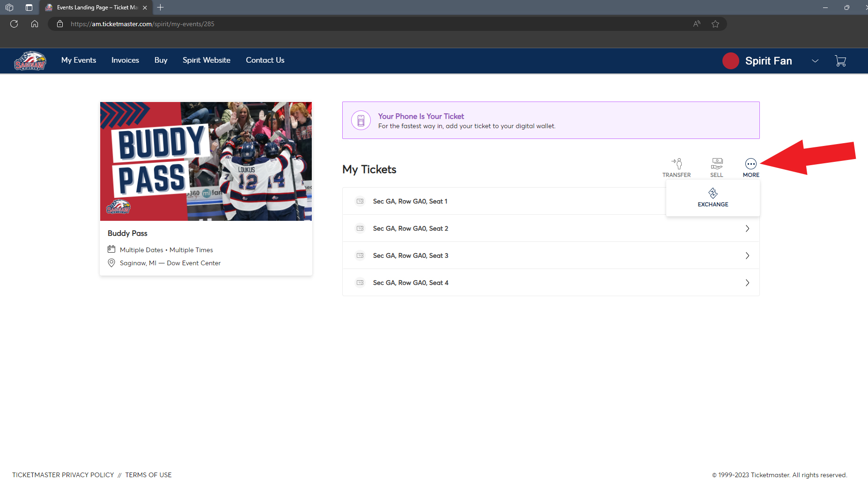This screenshot has height=480, width=868.
Task: Open the More options ellipsis icon
Action: 751,165
